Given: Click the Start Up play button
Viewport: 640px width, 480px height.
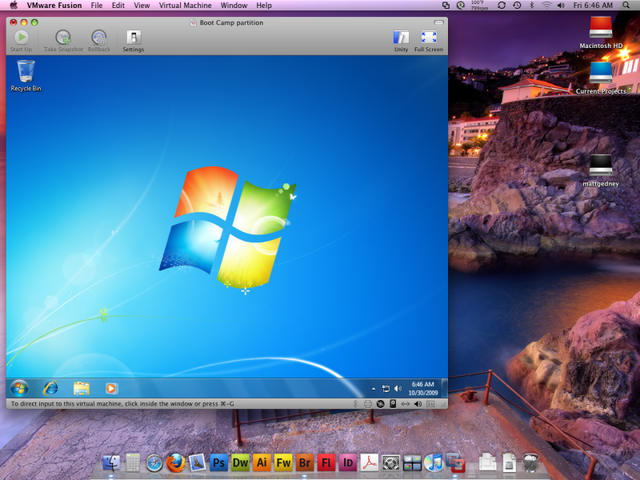Looking at the screenshot, I should click(x=21, y=38).
